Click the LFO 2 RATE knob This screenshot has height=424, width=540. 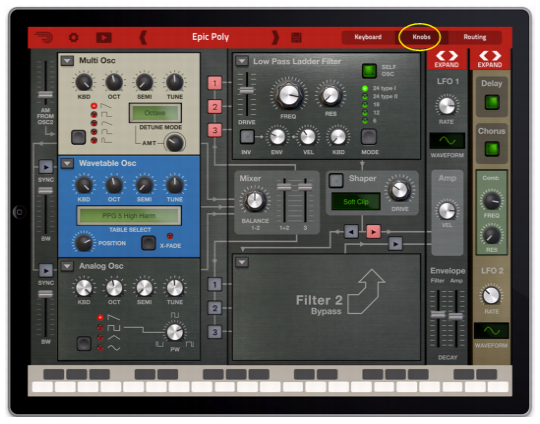pyautogui.click(x=491, y=296)
